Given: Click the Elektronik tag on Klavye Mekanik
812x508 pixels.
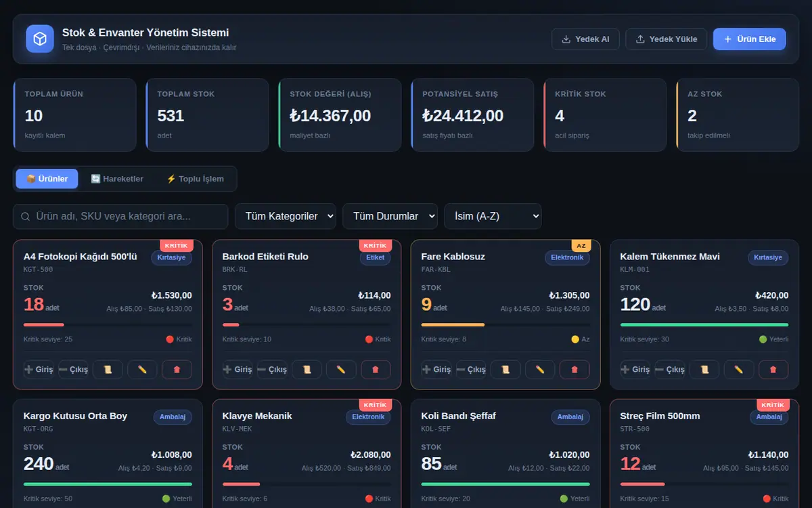Looking at the screenshot, I should pyautogui.click(x=368, y=417).
